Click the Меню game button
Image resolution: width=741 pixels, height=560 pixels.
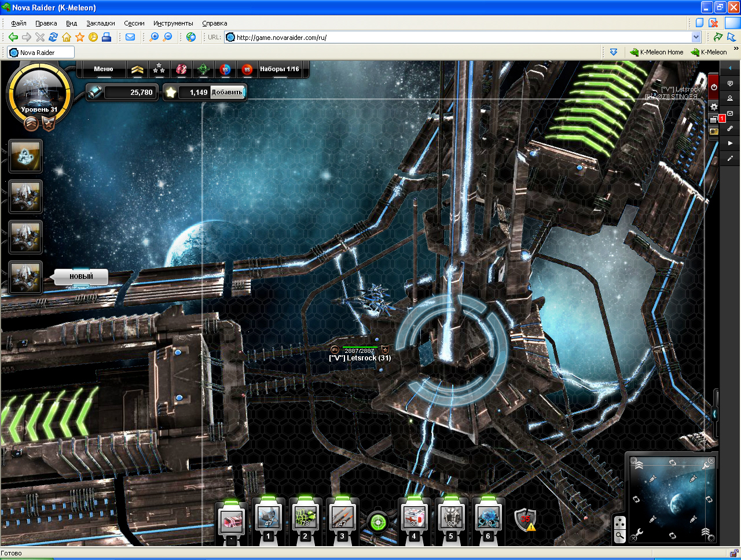[104, 69]
